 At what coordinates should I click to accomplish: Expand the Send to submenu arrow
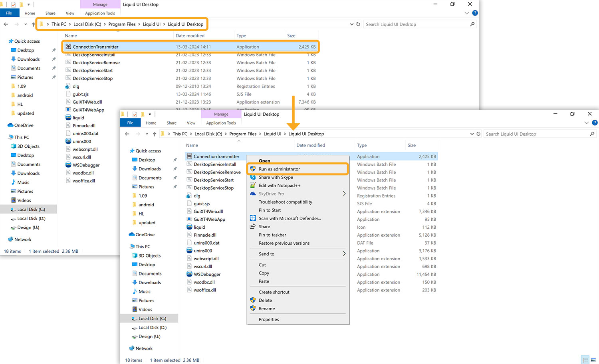coord(344,254)
